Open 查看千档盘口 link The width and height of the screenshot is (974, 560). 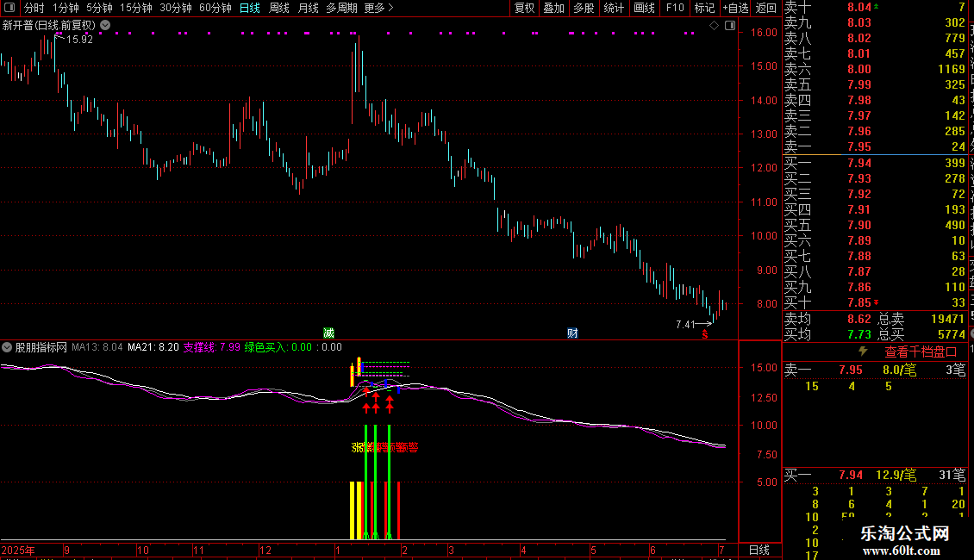(921, 352)
